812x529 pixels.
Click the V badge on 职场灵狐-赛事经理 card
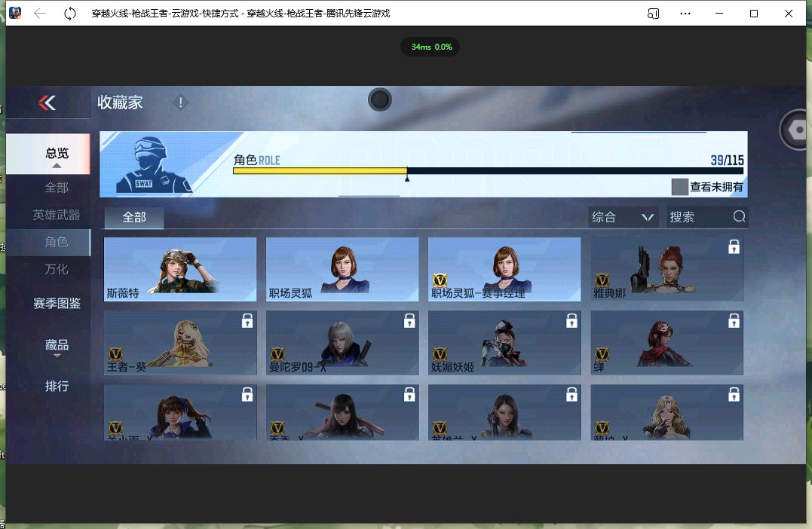440,280
